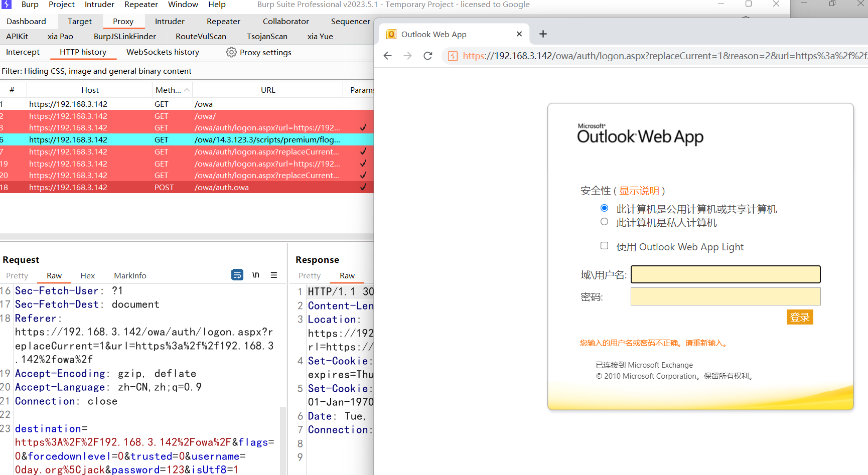
Task: Click the domain\username input field
Action: (x=726, y=274)
